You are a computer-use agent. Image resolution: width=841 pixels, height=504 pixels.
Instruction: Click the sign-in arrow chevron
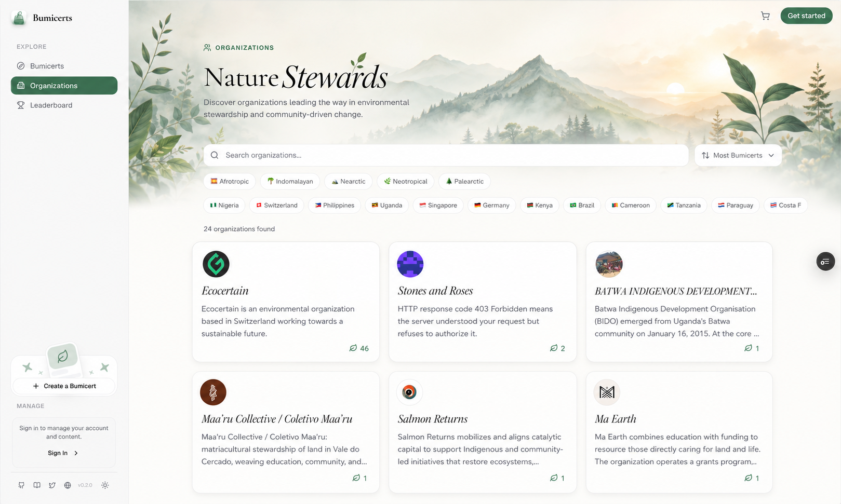[x=76, y=453]
